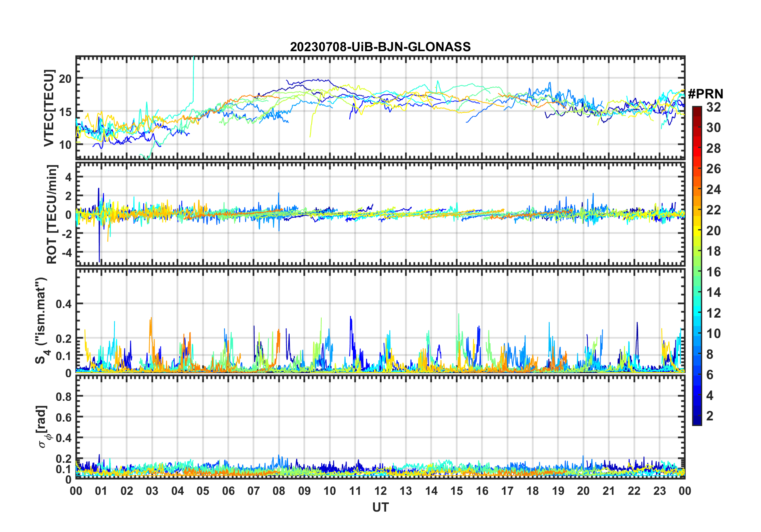Select x-axis hour tick label 08
761x532 pixels.
(x=279, y=491)
